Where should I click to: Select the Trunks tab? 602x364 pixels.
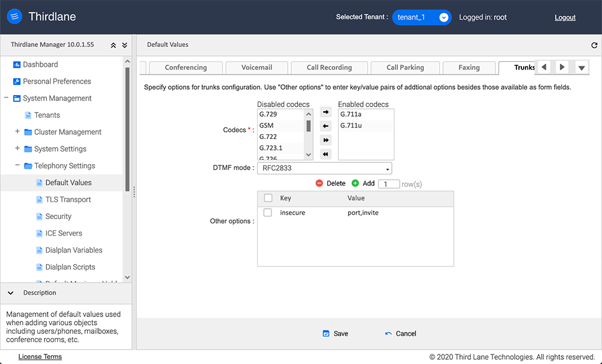(517, 67)
